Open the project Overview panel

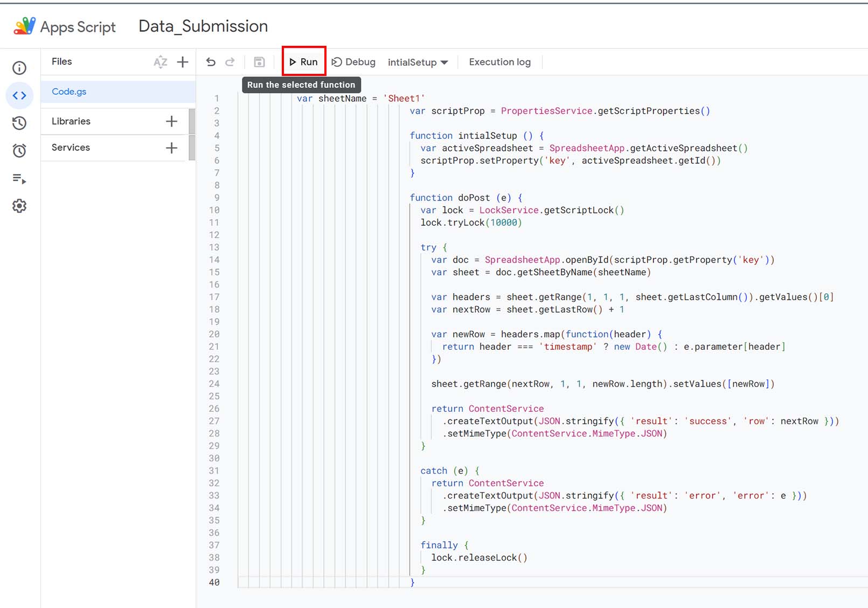(x=19, y=68)
